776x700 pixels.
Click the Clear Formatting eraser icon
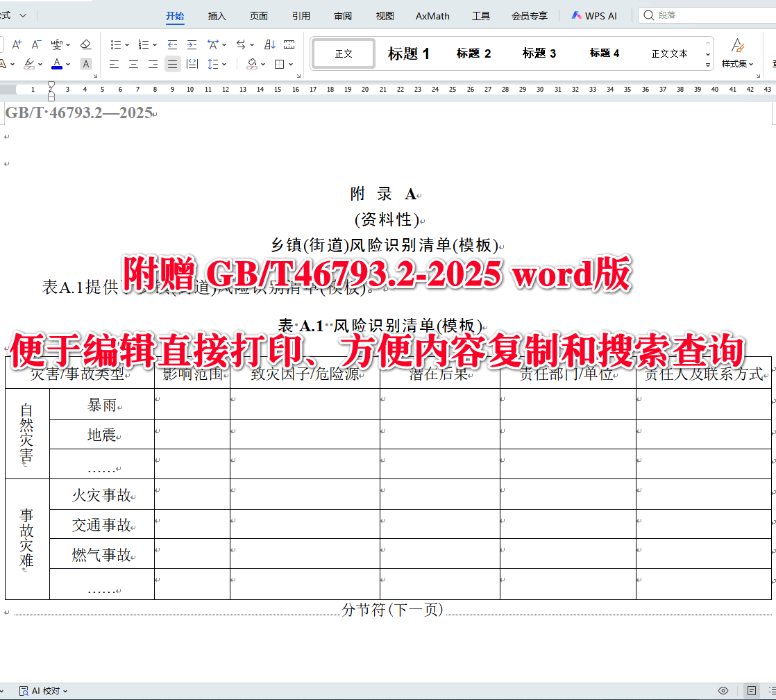[85, 43]
